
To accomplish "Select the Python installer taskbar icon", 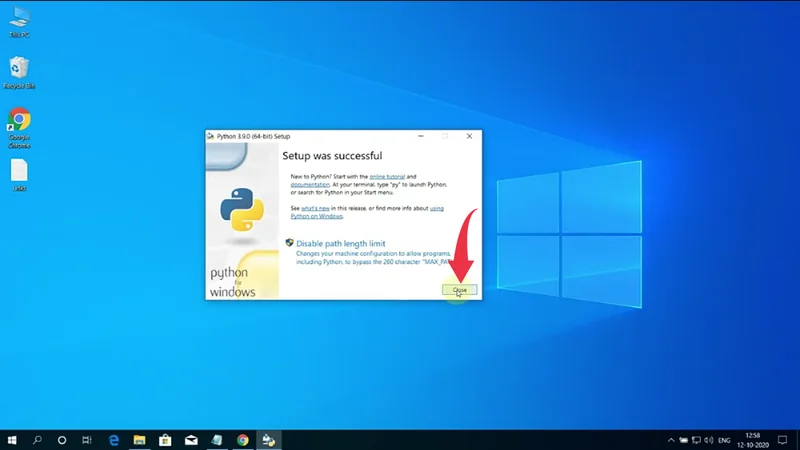I will coord(268,439).
